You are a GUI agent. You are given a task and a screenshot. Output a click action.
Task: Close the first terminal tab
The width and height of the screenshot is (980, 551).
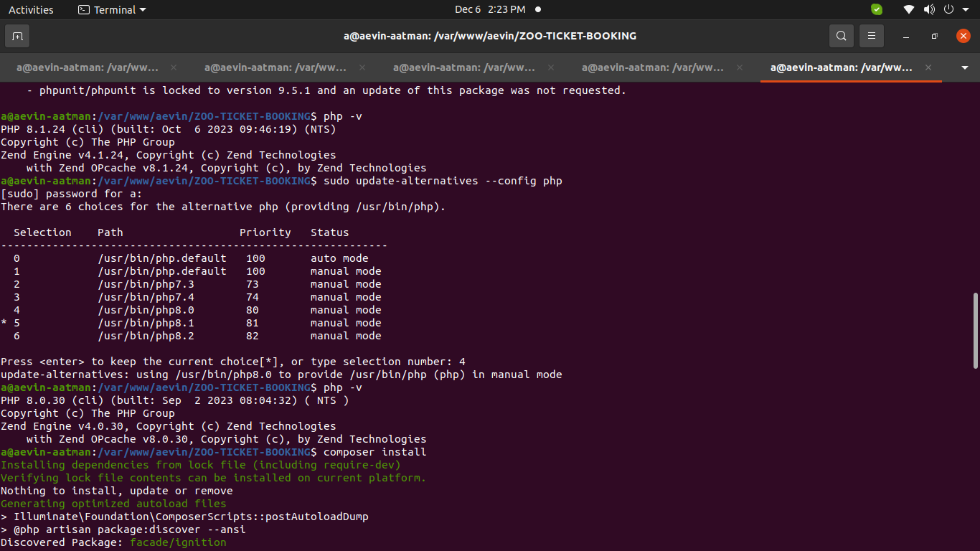tap(174, 67)
